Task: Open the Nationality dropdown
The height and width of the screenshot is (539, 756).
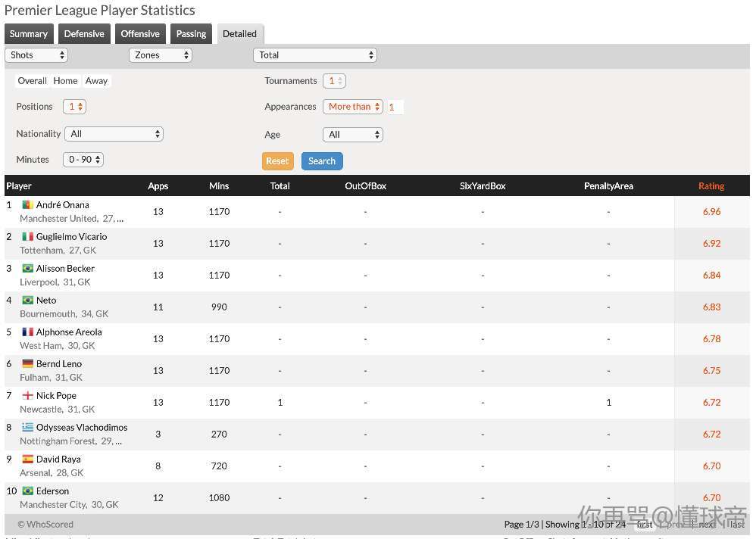Action: 114,134
